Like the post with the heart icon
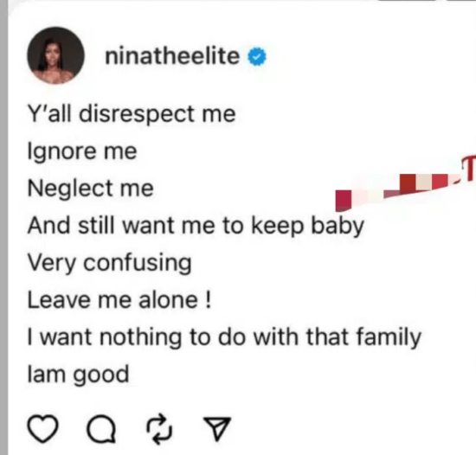This screenshot has height=455, width=476. 42,428
